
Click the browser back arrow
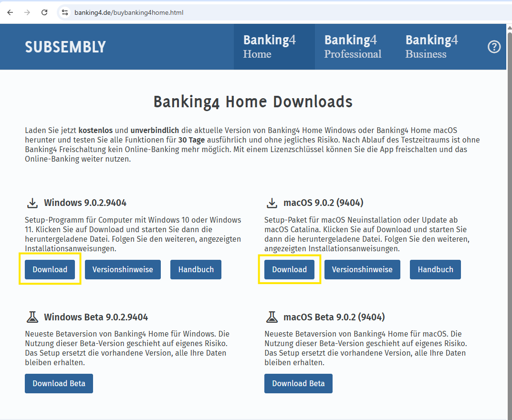point(10,12)
